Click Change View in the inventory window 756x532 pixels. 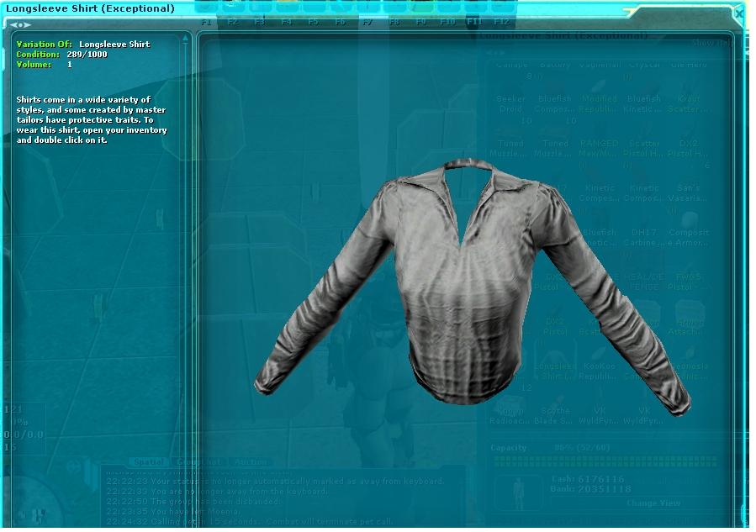(x=653, y=503)
